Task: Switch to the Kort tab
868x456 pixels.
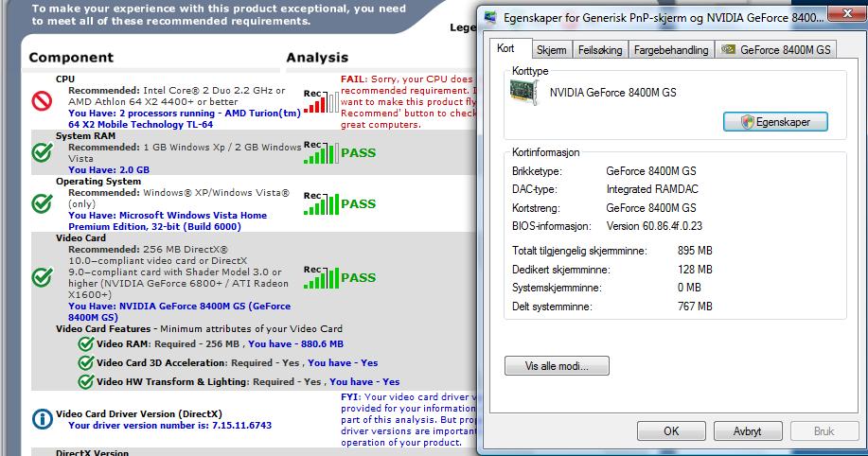Action: click(505, 48)
